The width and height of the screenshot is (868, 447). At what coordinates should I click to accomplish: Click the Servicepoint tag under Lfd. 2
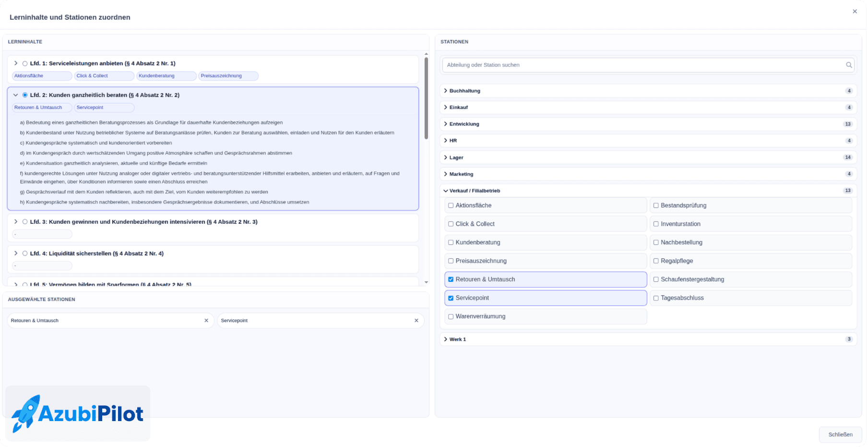click(x=104, y=108)
